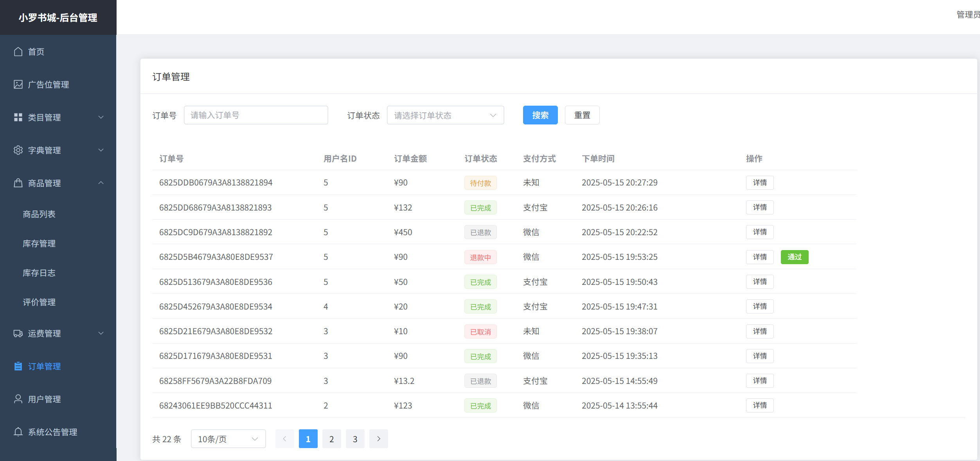Click the shopping bag icon for 商品管理
980x461 pixels.
coord(18,183)
